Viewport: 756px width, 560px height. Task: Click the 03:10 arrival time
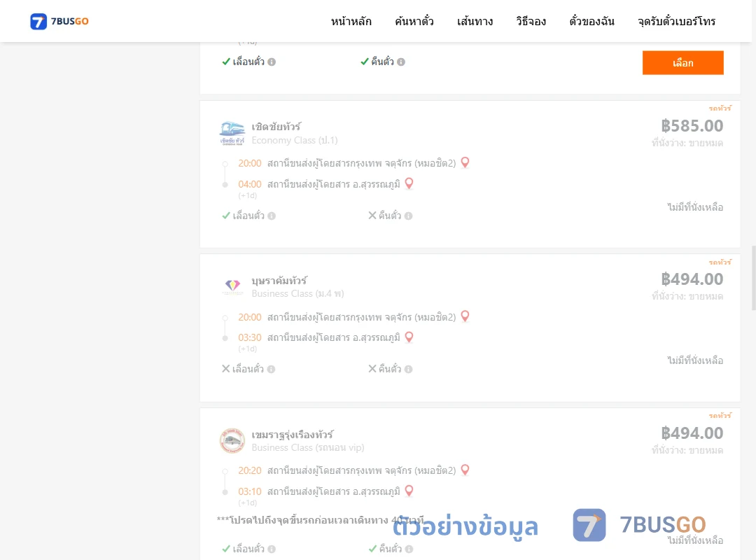coord(250,491)
